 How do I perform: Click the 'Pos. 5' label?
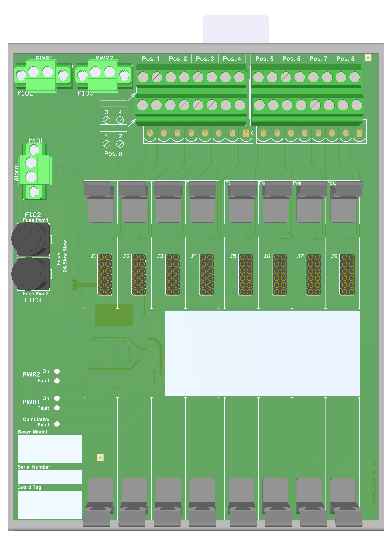(x=264, y=59)
